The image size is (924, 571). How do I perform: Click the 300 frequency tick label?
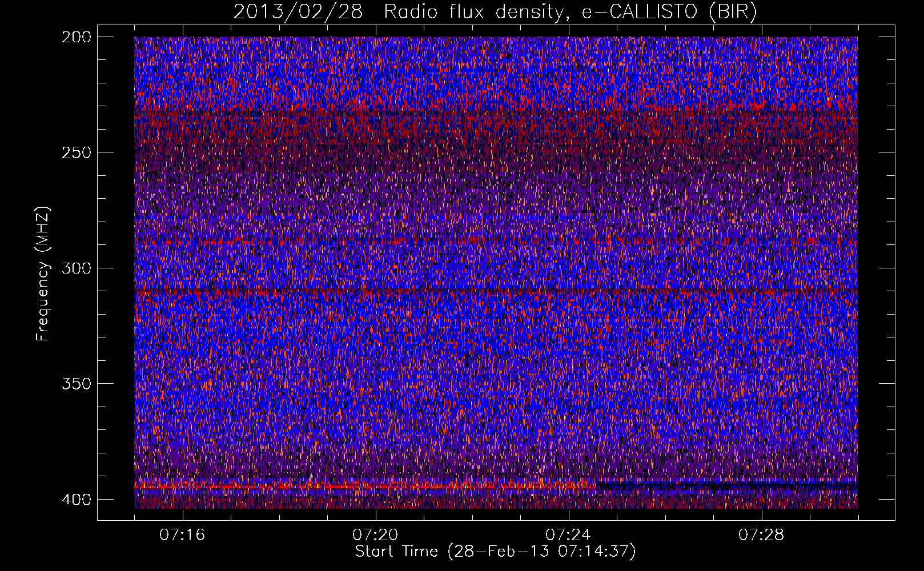coord(76,268)
